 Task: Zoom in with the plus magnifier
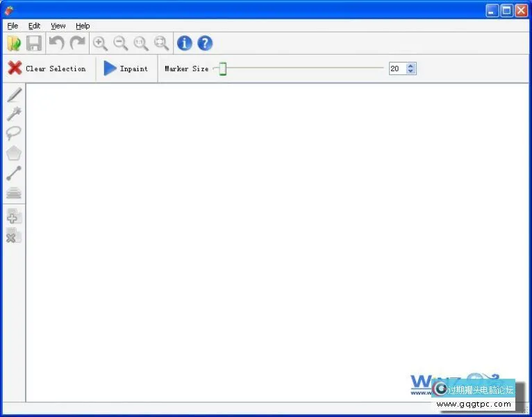[x=100, y=44]
